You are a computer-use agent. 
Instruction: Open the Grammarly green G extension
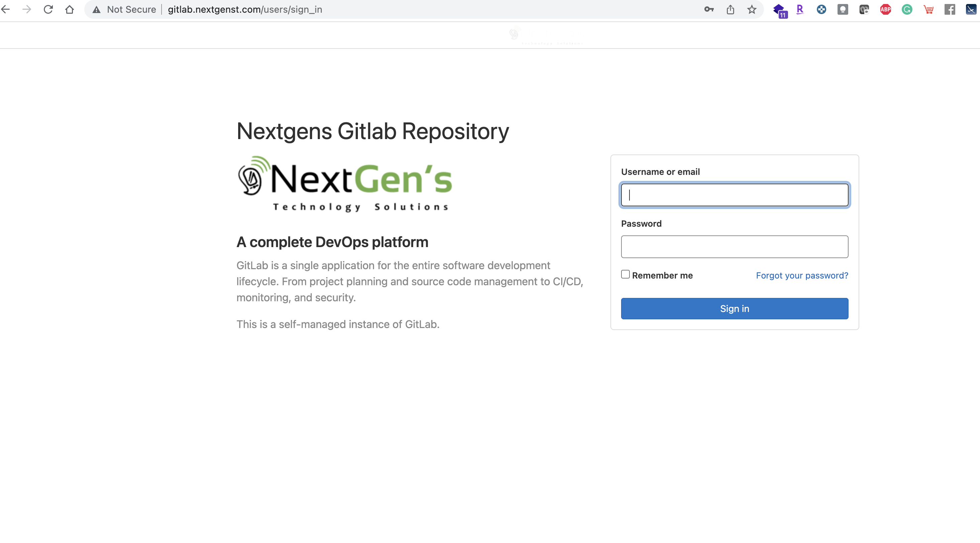[x=907, y=9]
